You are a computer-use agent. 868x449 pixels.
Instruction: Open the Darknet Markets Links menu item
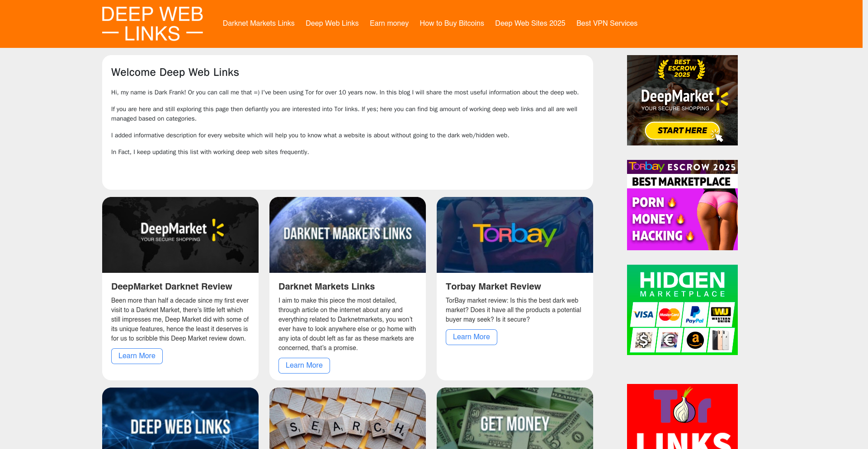coord(258,23)
